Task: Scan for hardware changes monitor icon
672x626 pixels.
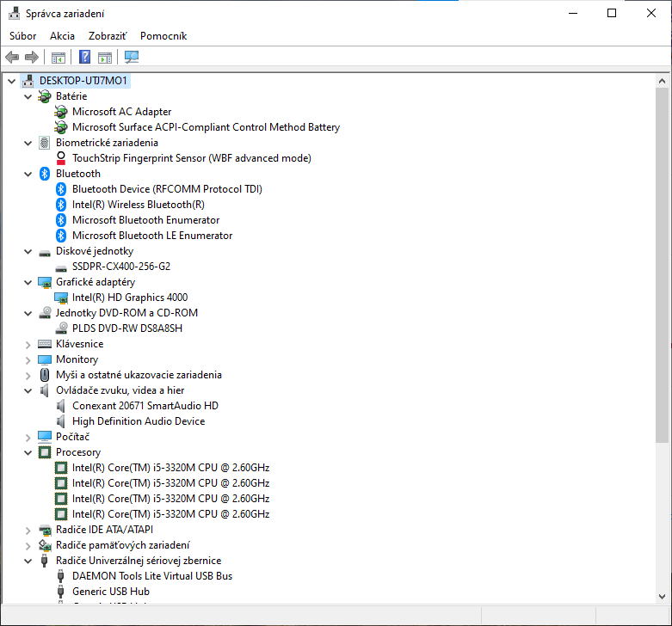Action: pyautogui.click(x=132, y=57)
